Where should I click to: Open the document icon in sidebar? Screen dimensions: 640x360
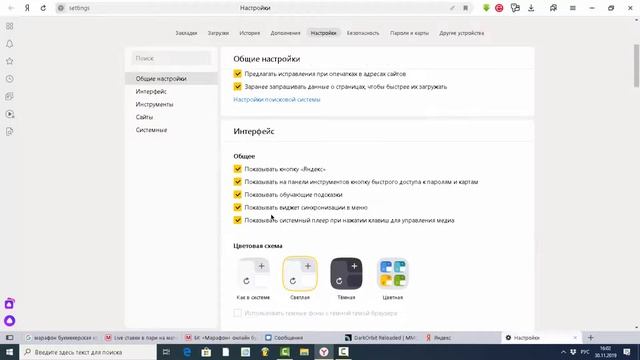tap(9, 131)
